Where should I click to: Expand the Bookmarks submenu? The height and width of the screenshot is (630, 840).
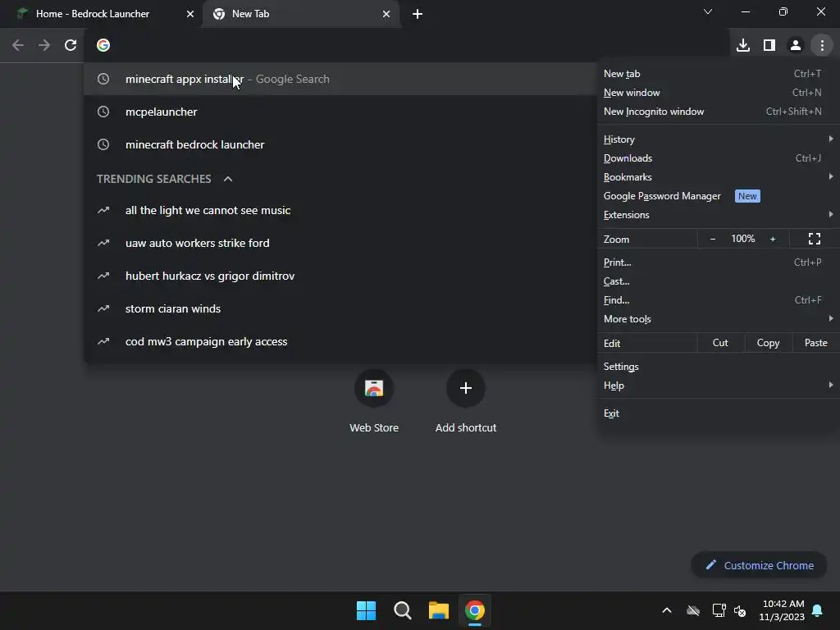click(718, 176)
